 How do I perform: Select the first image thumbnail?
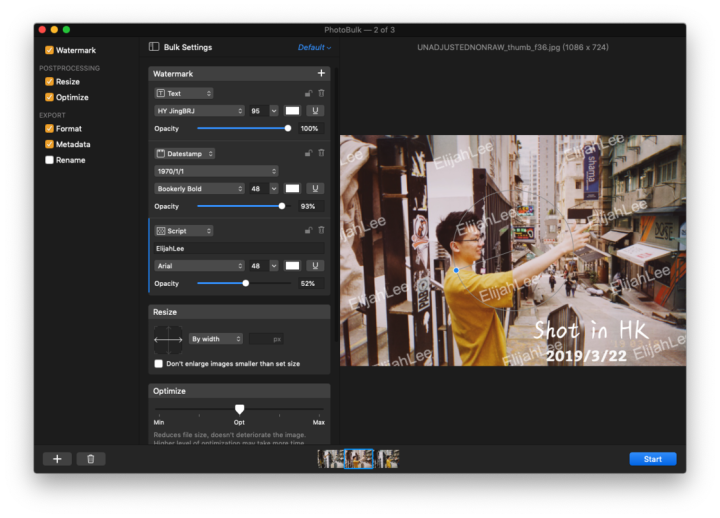coord(330,459)
